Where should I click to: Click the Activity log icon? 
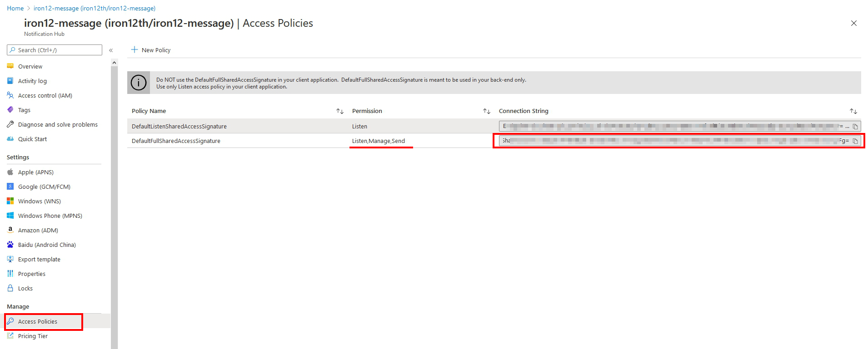[x=10, y=81]
